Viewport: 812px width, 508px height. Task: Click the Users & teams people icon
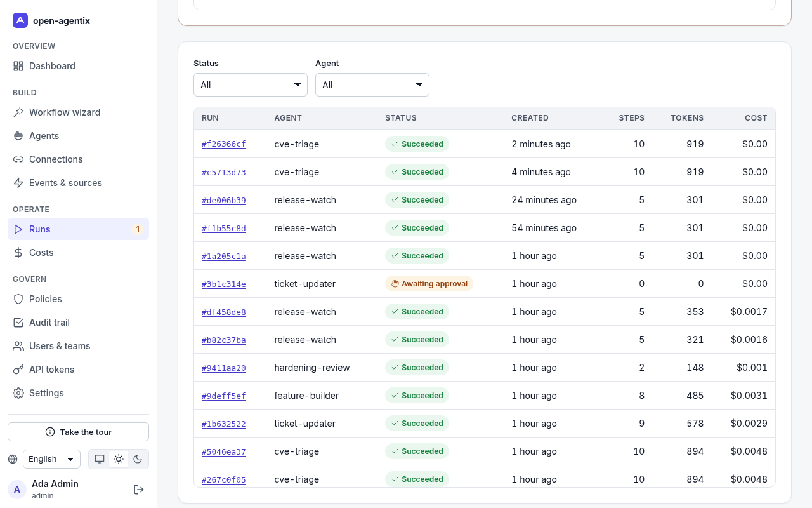(x=18, y=346)
